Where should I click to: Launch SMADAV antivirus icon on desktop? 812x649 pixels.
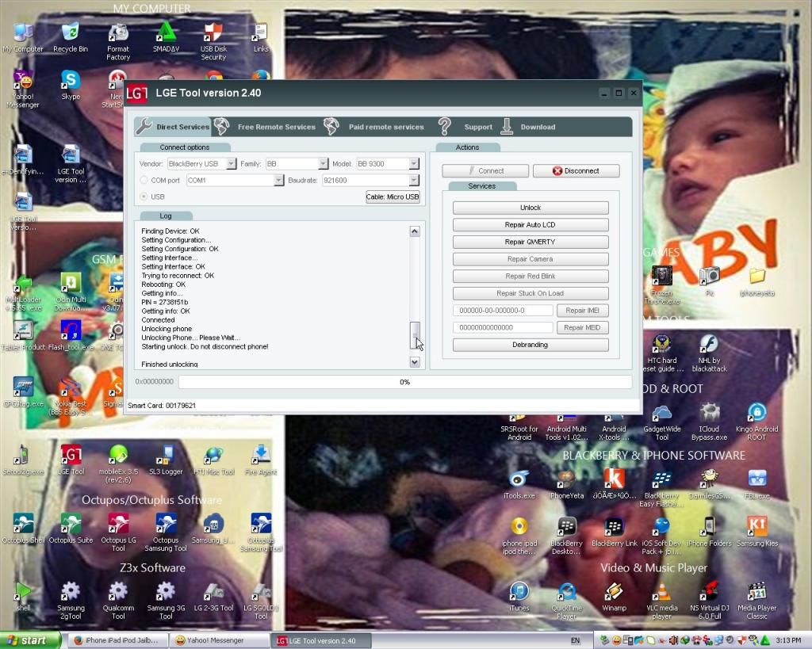click(166, 37)
